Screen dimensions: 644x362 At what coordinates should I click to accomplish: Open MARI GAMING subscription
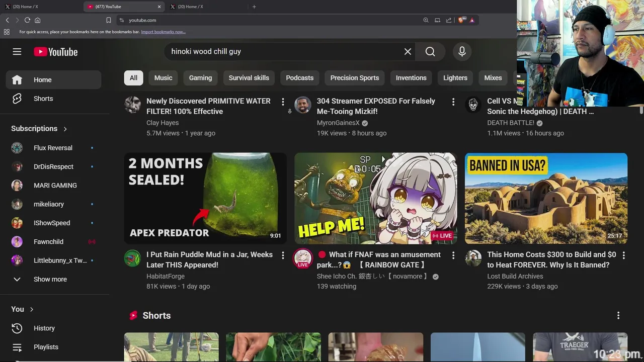[53, 186]
